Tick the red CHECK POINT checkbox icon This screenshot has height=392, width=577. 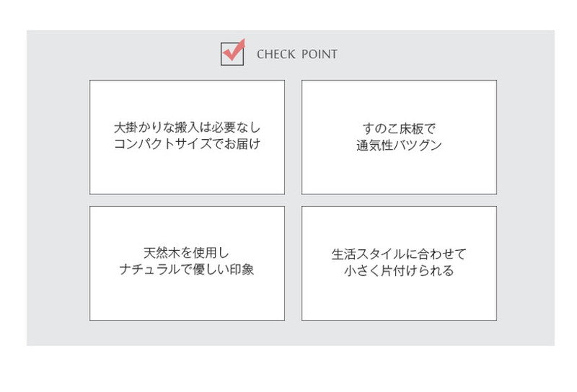tap(232, 53)
